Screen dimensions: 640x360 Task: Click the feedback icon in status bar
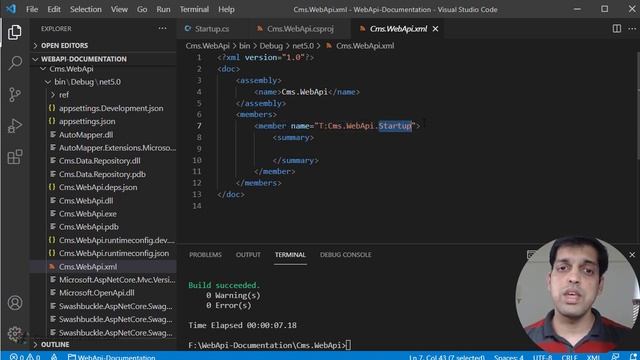tap(615, 357)
